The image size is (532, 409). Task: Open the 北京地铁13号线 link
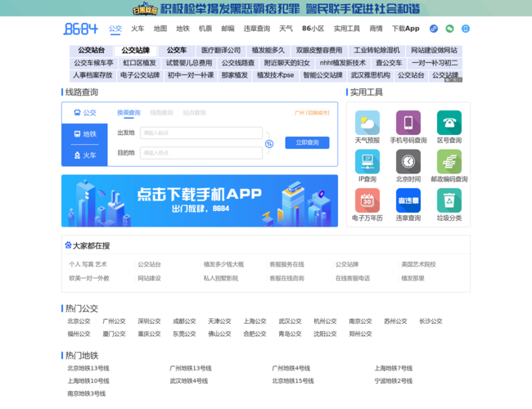click(88, 368)
